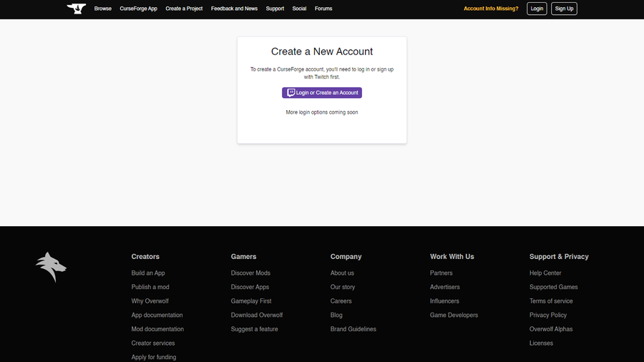644x362 pixels.
Task: Open Game Developers footer link
Action: (454, 315)
